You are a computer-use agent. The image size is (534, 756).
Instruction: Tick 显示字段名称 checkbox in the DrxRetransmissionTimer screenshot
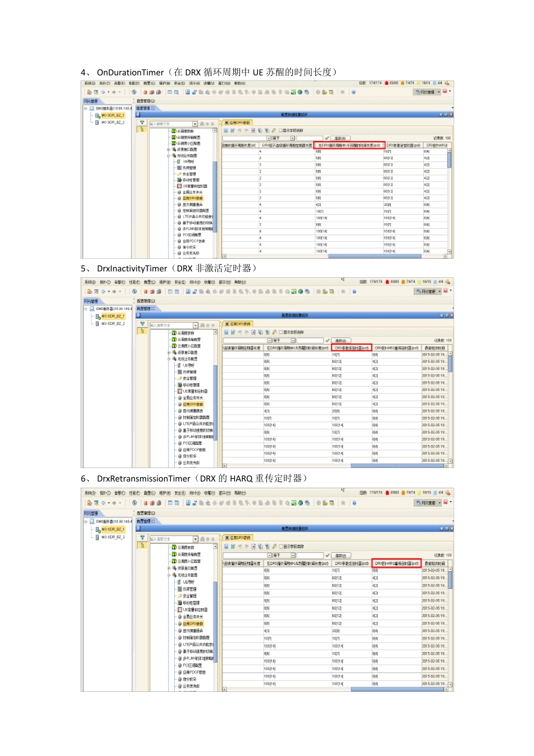pos(280,546)
